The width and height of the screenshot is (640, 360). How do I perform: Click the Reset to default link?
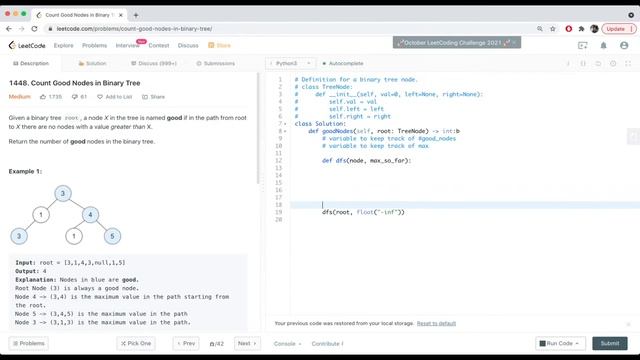coord(436,324)
